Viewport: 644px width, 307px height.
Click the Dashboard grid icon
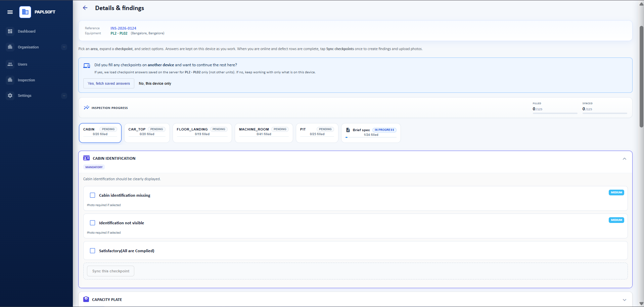coord(10,31)
